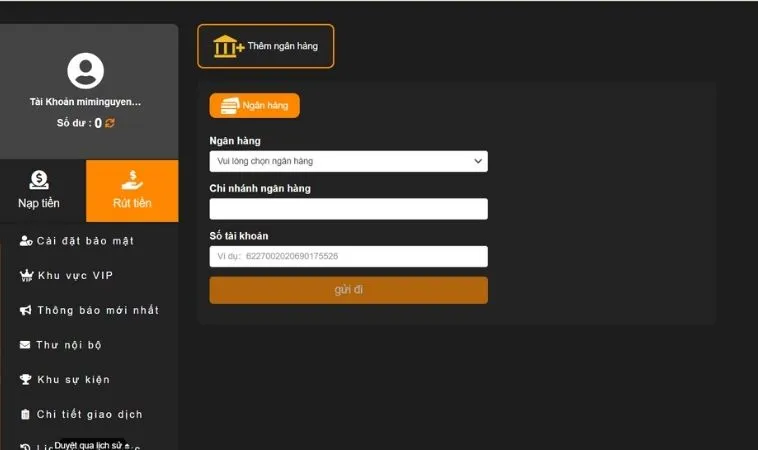Click the Thêm ngân hàng button
The width and height of the screenshot is (758, 450).
266,46
